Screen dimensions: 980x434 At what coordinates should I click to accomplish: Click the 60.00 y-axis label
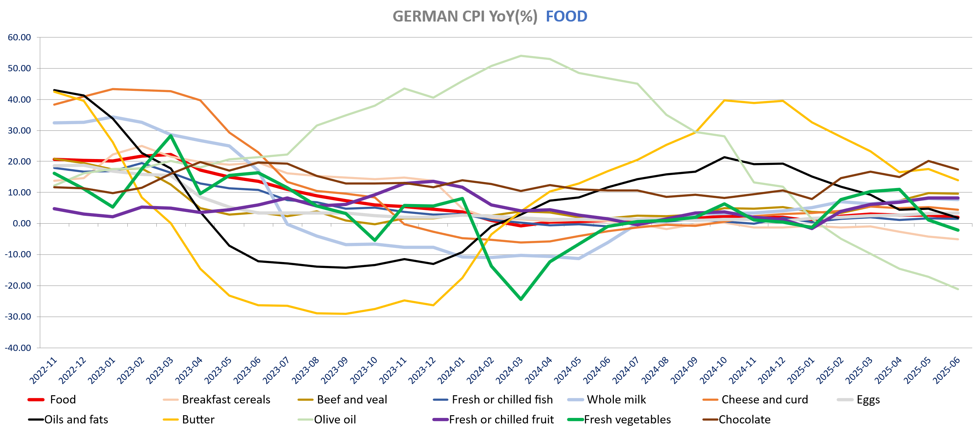[x=20, y=38]
